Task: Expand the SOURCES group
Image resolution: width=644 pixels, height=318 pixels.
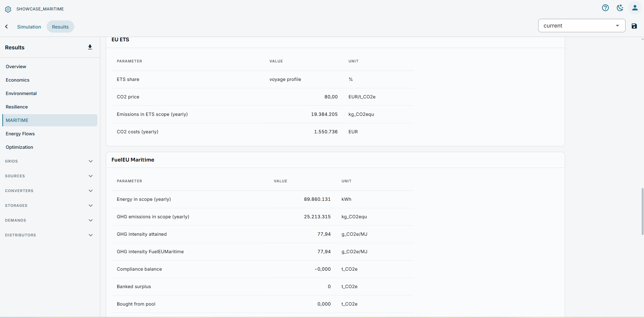Action: [x=49, y=176]
